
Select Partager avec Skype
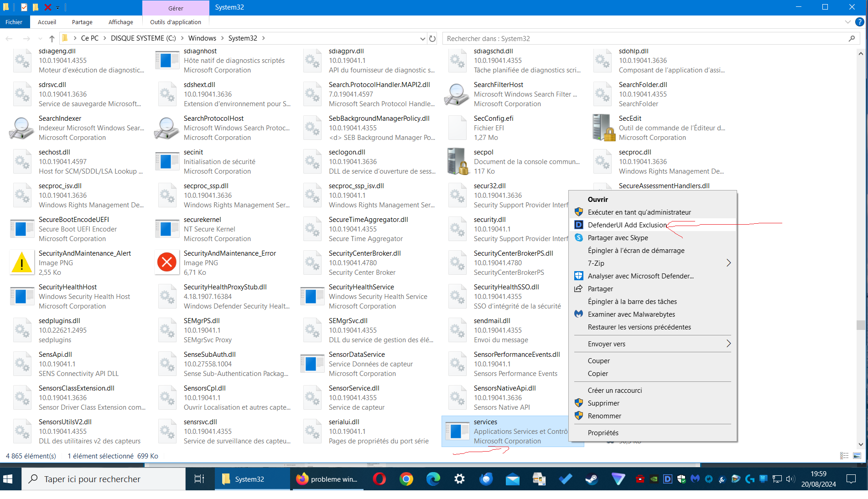pos(653,237)
